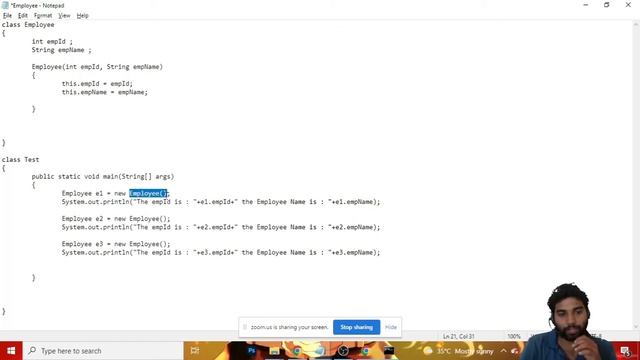Screen dimensions: 640x360
Task: Click the vertical scrollbar of Notepad
Action: pyautogui.click(x=636, y=176)
